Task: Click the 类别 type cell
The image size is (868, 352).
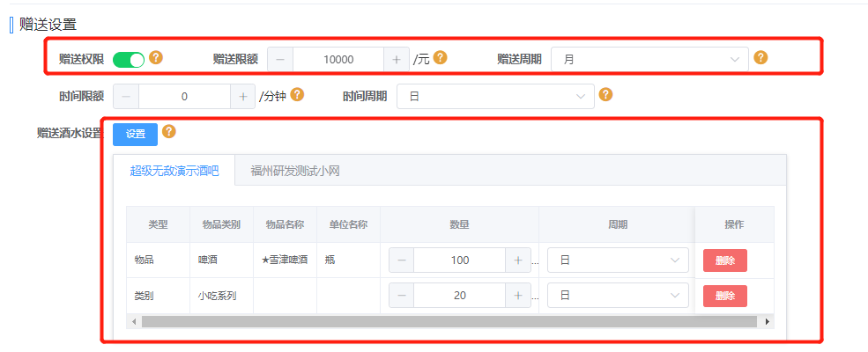Action: pos(158,296)
